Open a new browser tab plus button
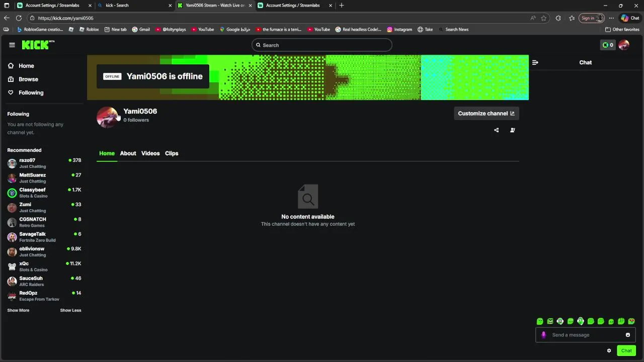This screenshot has width=644, height=362. (x=342, y=6)
